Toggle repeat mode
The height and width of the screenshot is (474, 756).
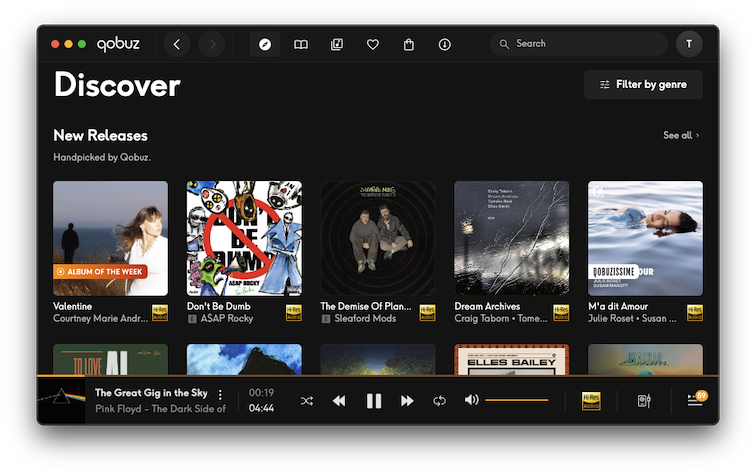tap(439, 400)
